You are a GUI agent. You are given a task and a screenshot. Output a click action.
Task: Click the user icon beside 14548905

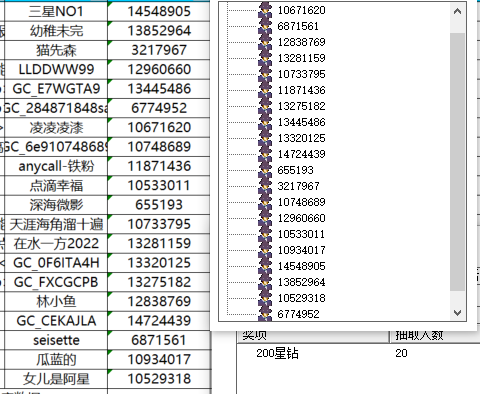click(265, 266)
